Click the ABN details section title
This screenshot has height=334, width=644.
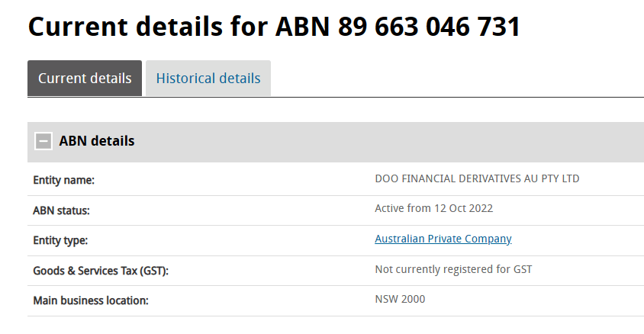pos(97,141)
